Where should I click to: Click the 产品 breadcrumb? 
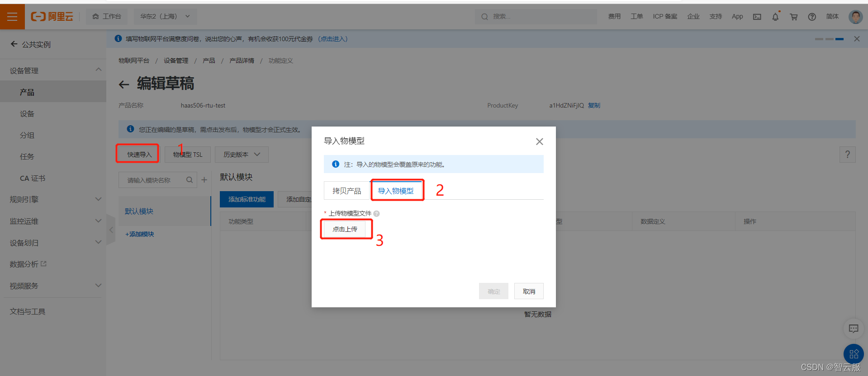point(209,61)
